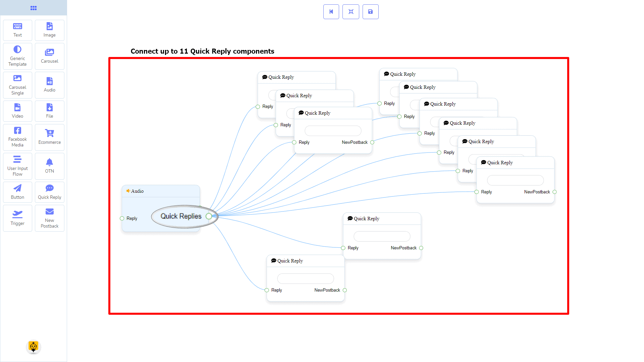Click the Quick Replies output socket
The width and height of the screenshot is (644, 362).
point(209,216)
